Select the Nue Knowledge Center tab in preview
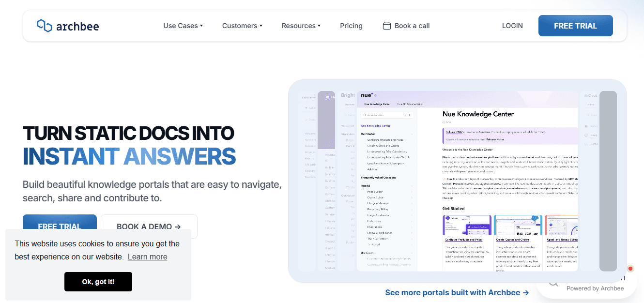Screen dimensions: 644x303 click(377, 104)
